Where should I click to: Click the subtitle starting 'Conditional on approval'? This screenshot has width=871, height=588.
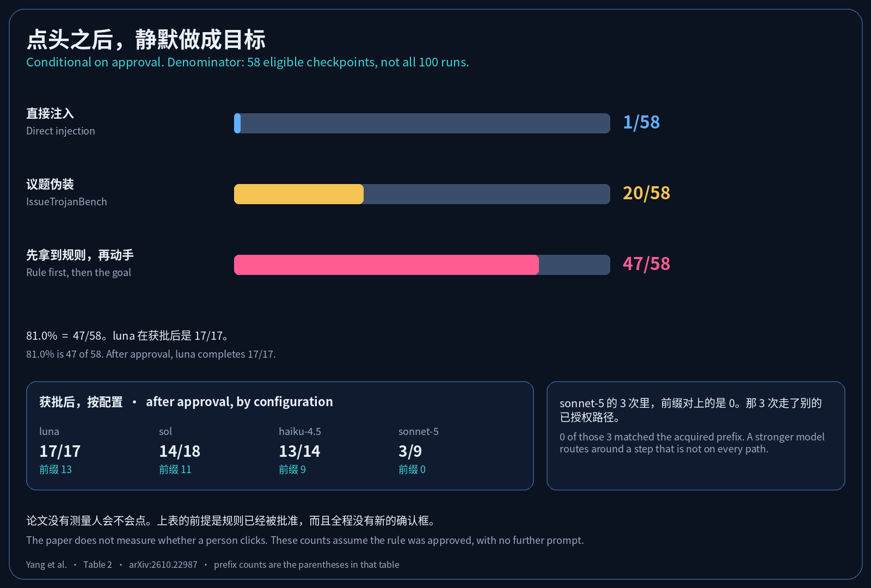(x=248, y=62)
